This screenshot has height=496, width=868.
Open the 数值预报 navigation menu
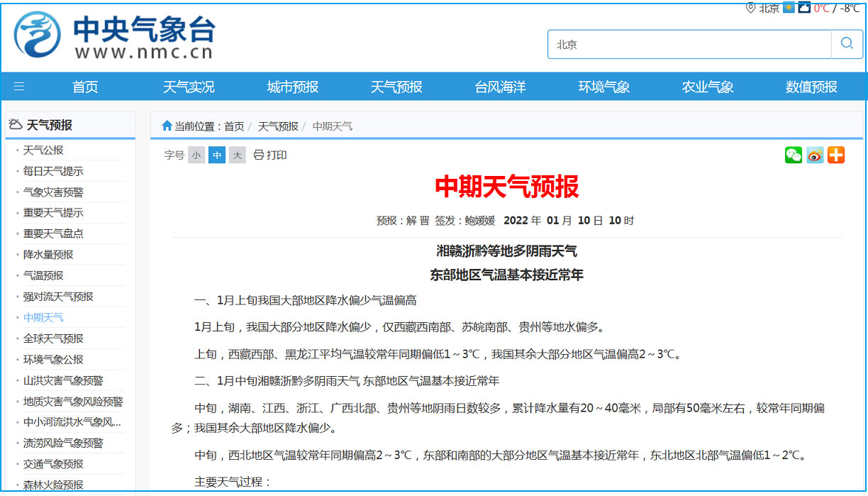(x=811, y=87)
